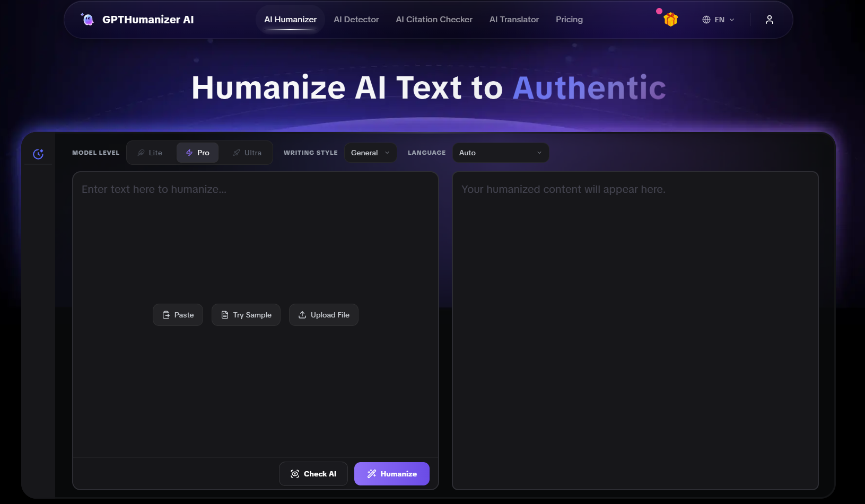Expand the EN language chevron
This screenshot has width=865, height=504.
coord(732,20)
